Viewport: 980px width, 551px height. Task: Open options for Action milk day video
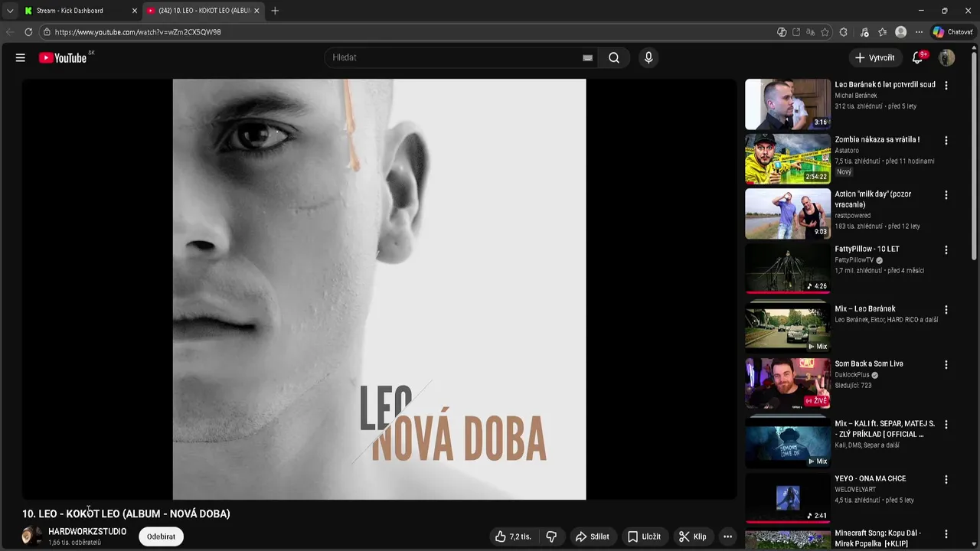946,195
